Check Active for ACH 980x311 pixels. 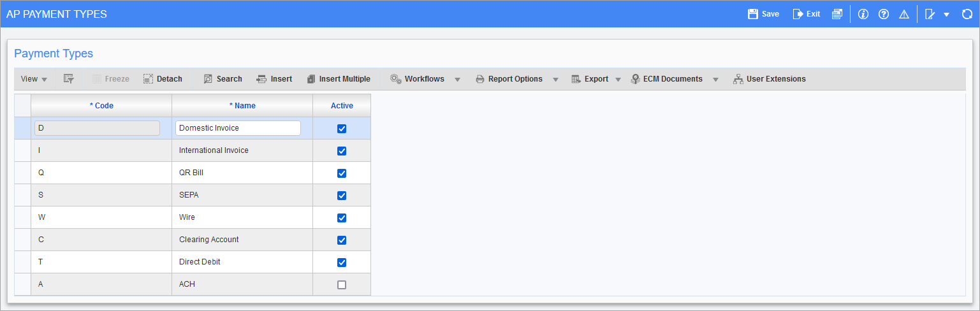click(342, 285)
